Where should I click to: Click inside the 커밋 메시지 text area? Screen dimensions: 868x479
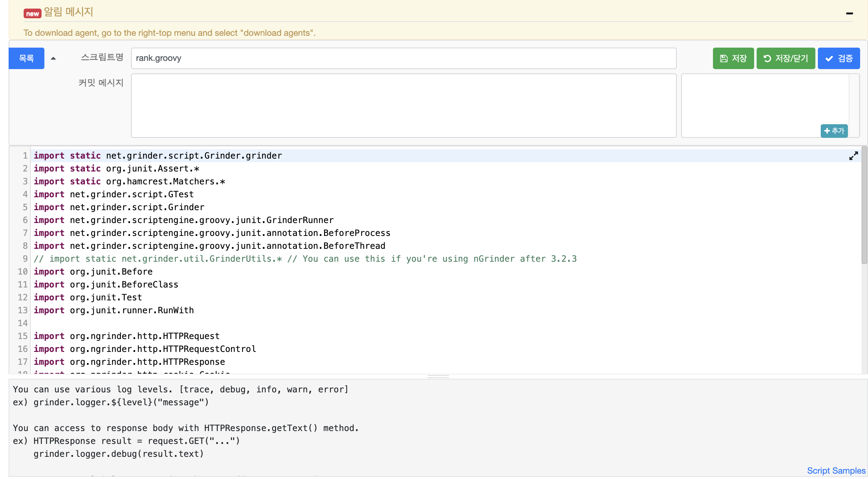tap(404, 106)
